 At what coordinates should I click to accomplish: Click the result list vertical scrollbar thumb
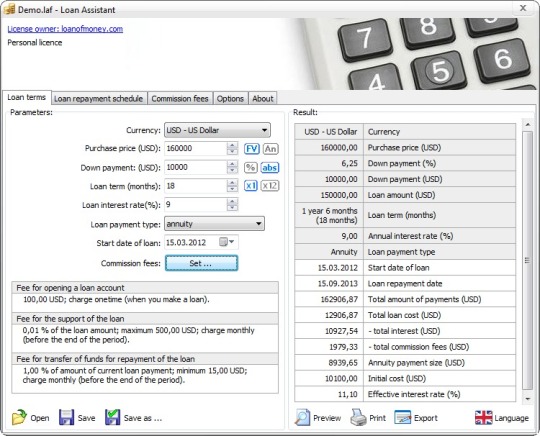[527, 260]
